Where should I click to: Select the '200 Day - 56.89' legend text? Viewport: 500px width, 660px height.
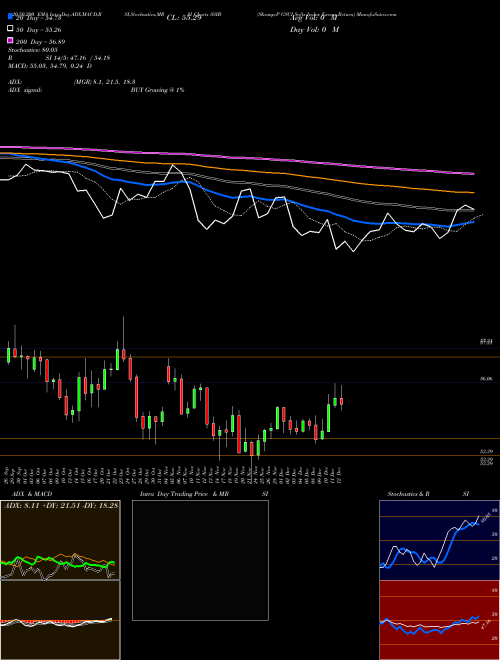click(x=40, y=42)
